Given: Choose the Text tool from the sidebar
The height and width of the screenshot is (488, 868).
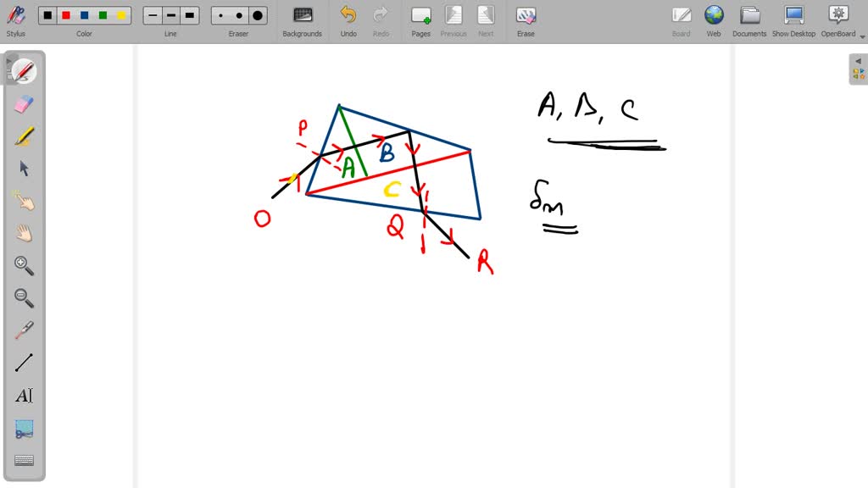Looking at the screenshot, I should [24, 395].
